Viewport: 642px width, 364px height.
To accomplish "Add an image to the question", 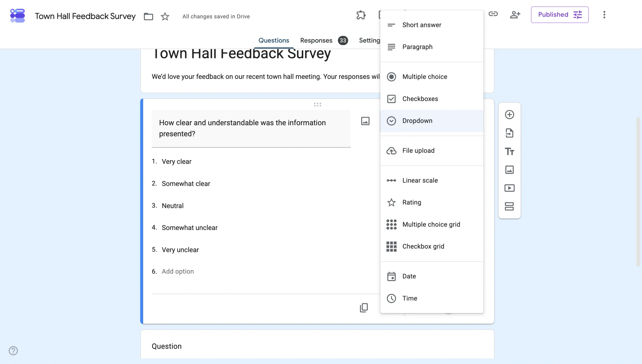I will [365, 121].
